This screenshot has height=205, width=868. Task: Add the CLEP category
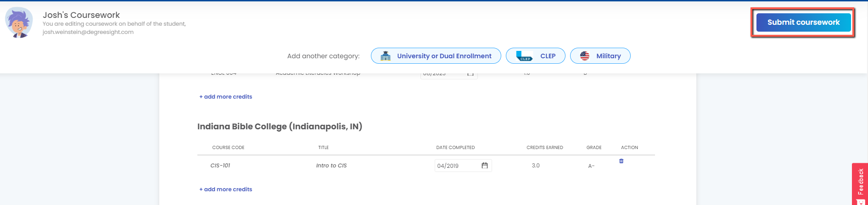(x=547, y=56)
